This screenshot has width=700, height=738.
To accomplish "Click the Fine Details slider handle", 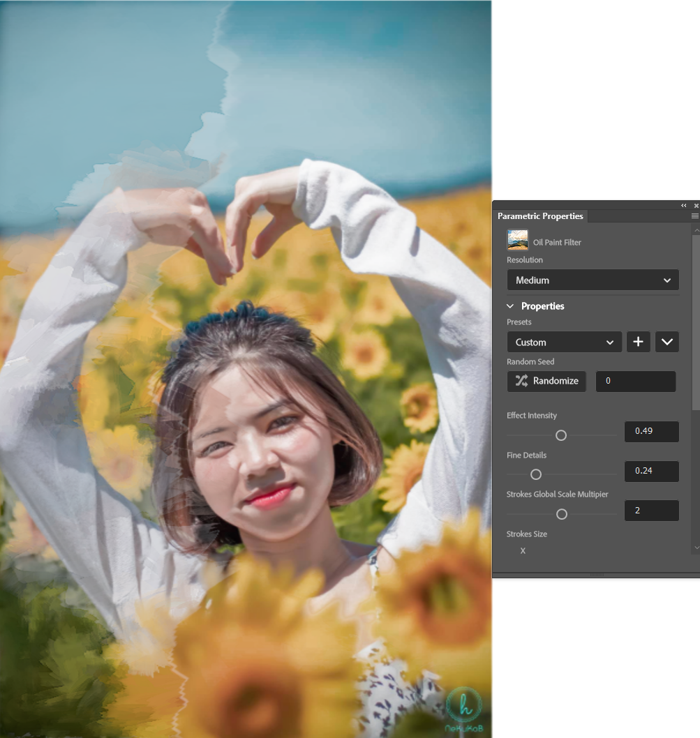I will (x=535, y=474).
